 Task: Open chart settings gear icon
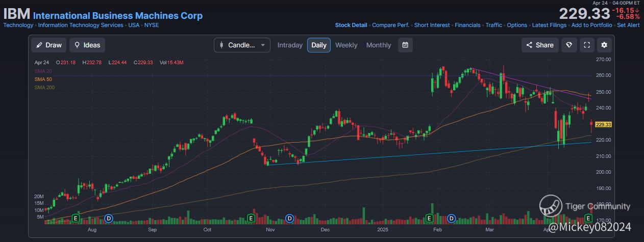604,45
